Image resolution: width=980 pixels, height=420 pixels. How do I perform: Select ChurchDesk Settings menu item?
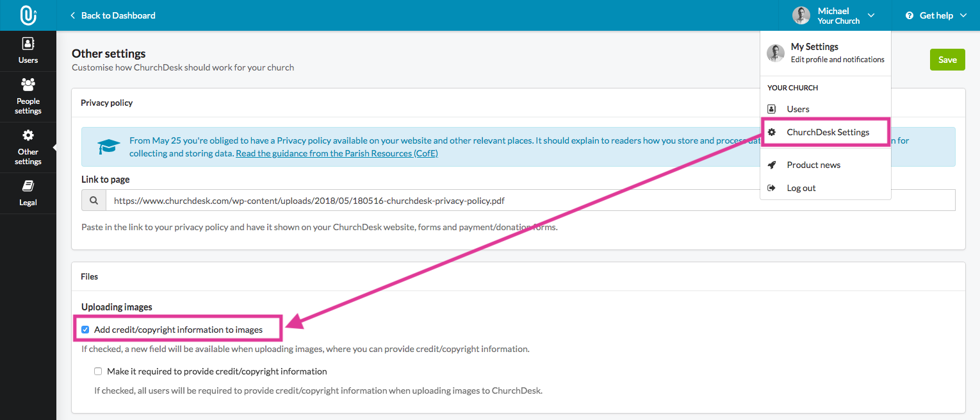click(x=828, y=132)
